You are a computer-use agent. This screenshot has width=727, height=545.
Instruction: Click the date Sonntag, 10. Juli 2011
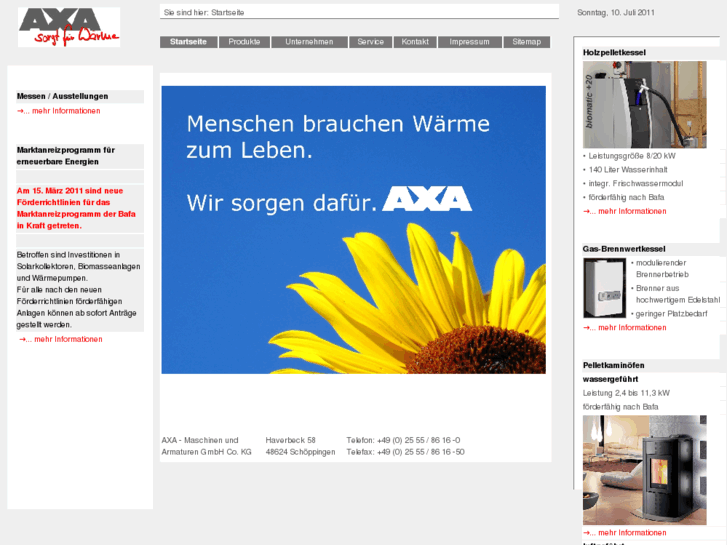click(616, 13)
